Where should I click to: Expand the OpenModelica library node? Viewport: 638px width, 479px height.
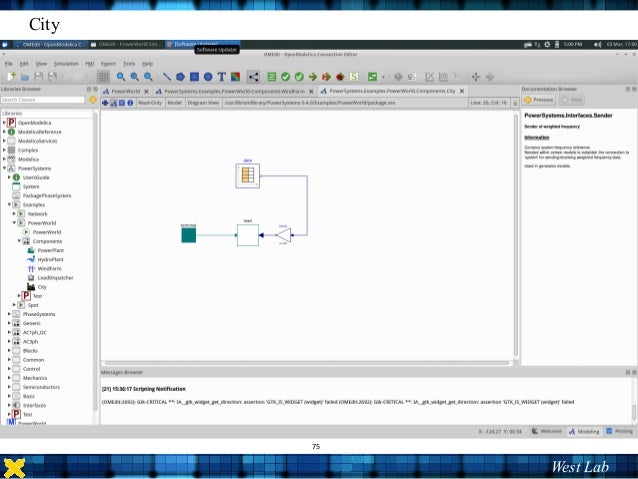(x=3, y=122)
